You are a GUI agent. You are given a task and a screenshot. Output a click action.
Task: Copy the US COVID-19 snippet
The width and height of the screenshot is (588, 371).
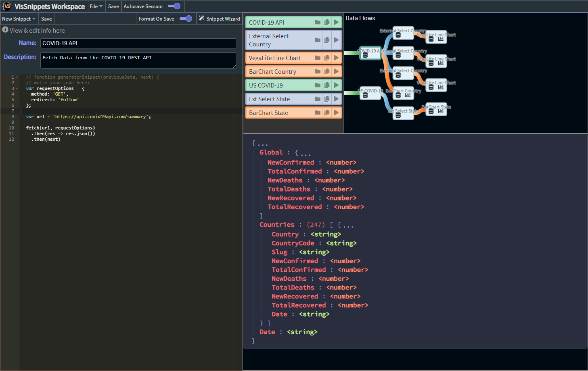point(327,85)
